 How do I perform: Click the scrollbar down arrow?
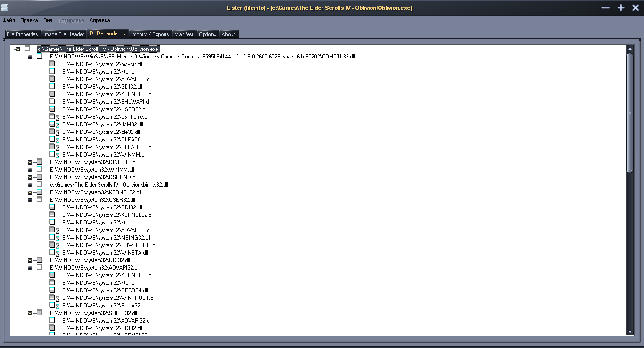630,332
